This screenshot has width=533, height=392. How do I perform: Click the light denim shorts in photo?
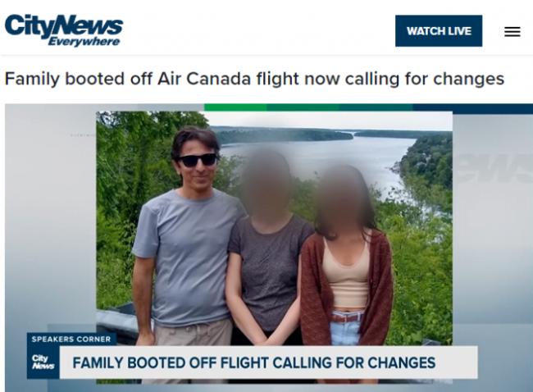tap(345, 327)
